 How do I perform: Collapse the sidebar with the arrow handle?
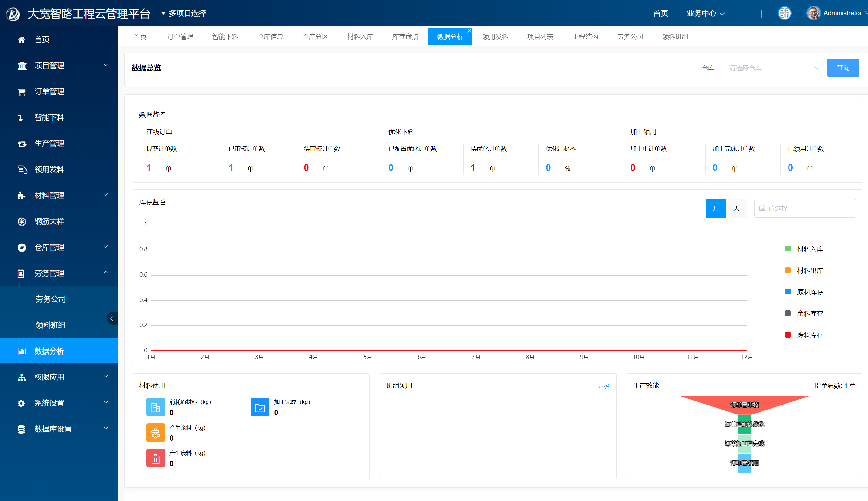pos(112,319)
